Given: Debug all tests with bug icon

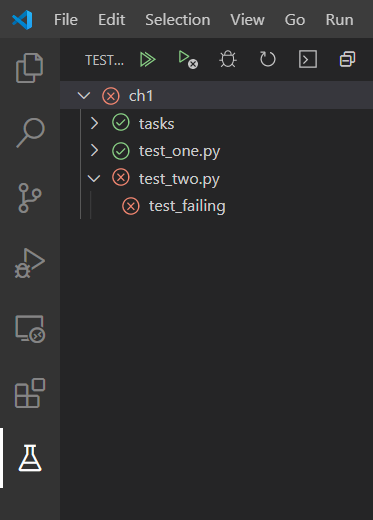Looking at the screenshot, I should [228, 60].
